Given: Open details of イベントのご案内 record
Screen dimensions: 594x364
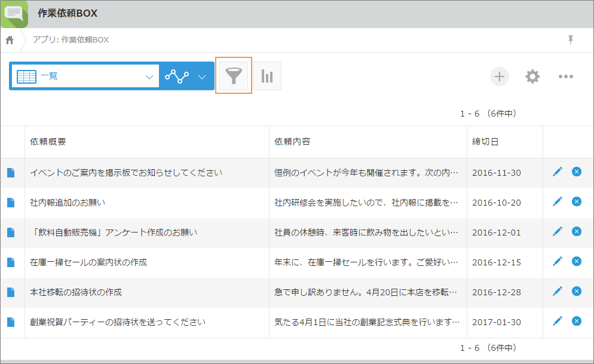Looking at the screenshot, I should 11,173.
